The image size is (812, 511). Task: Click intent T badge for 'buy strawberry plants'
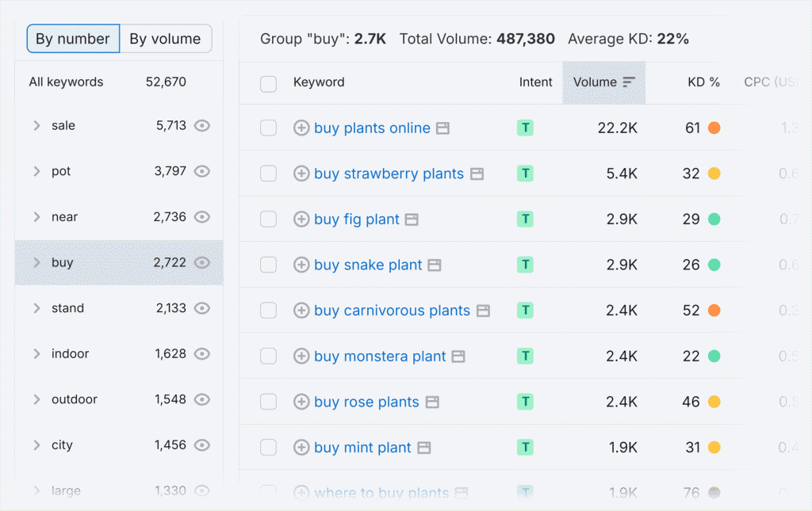pos(525,174)
